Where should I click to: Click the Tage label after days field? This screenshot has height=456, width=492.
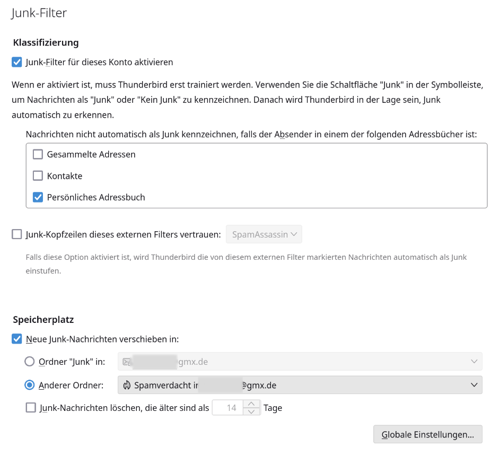[273, 408]
